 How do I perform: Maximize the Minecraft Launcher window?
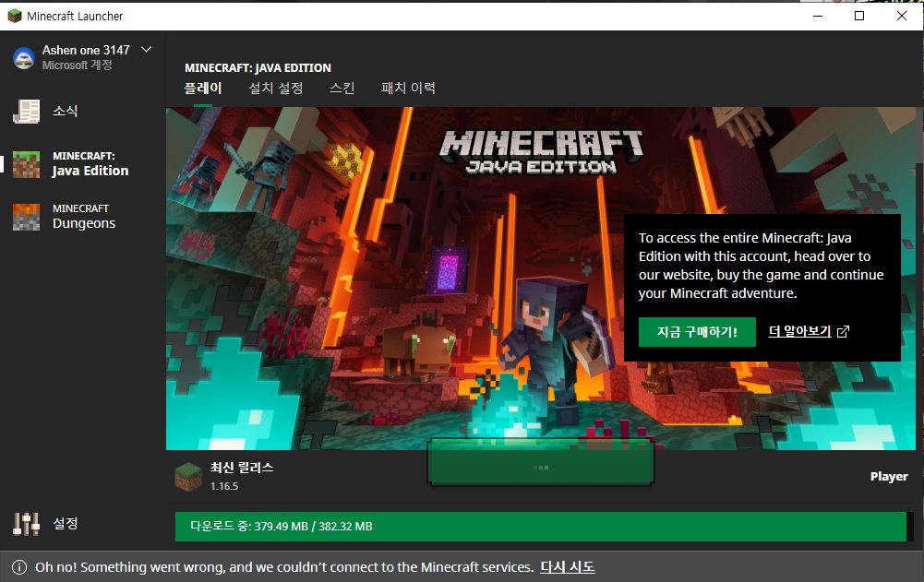859,16
